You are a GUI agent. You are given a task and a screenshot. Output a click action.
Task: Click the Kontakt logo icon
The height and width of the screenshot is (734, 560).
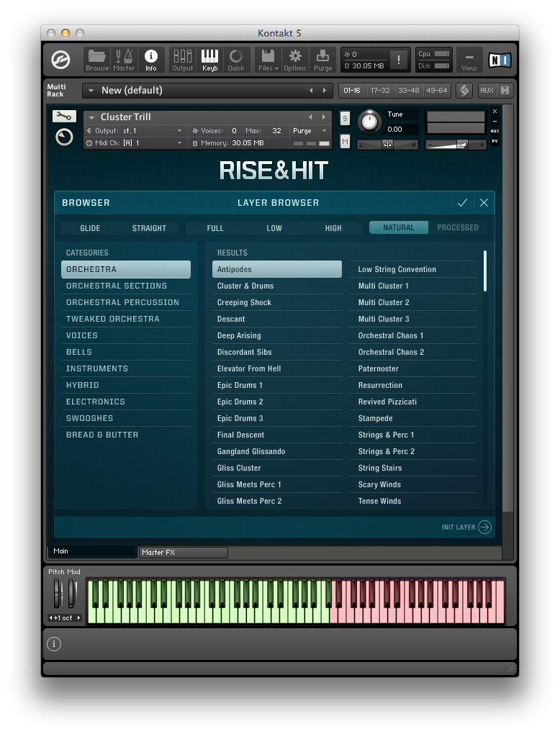(60, 60)
